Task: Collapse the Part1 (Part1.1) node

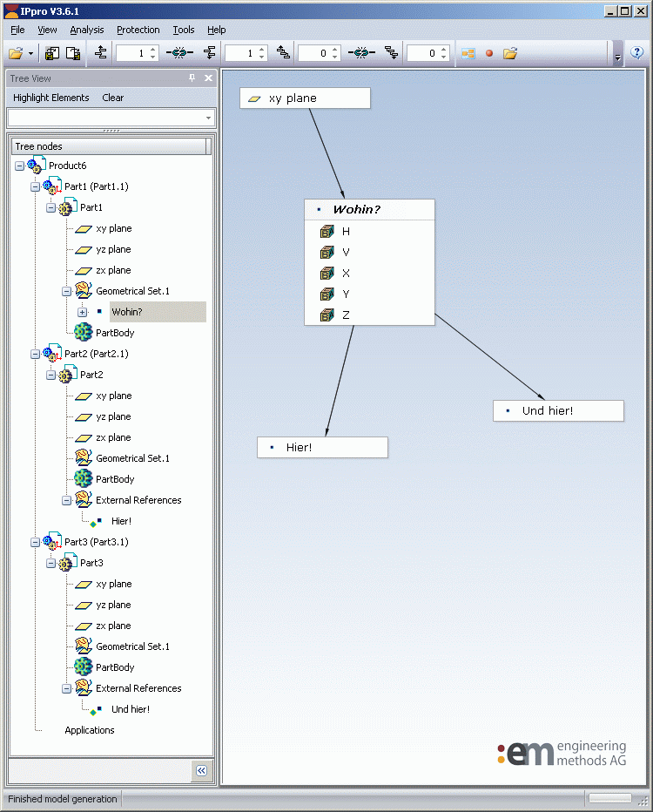Action: [x=35, y=186]
